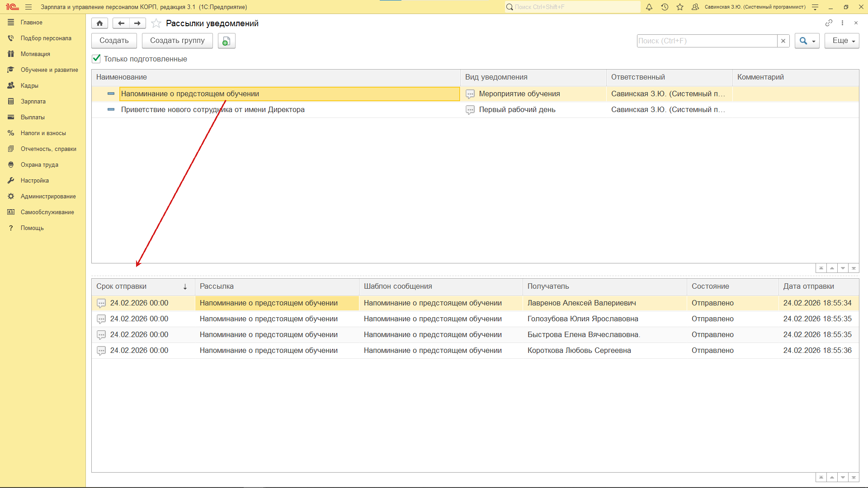
Task: Open the Еще dropdown menu
Action: (x=841, y=41)
